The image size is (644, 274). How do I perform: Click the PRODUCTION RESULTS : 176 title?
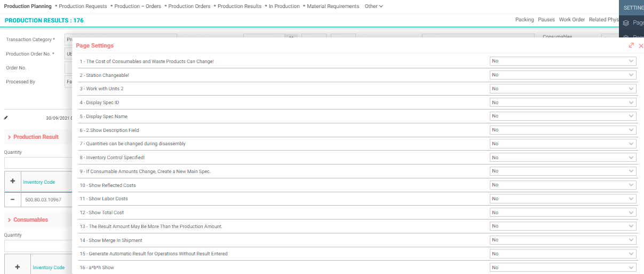(44, 20)
